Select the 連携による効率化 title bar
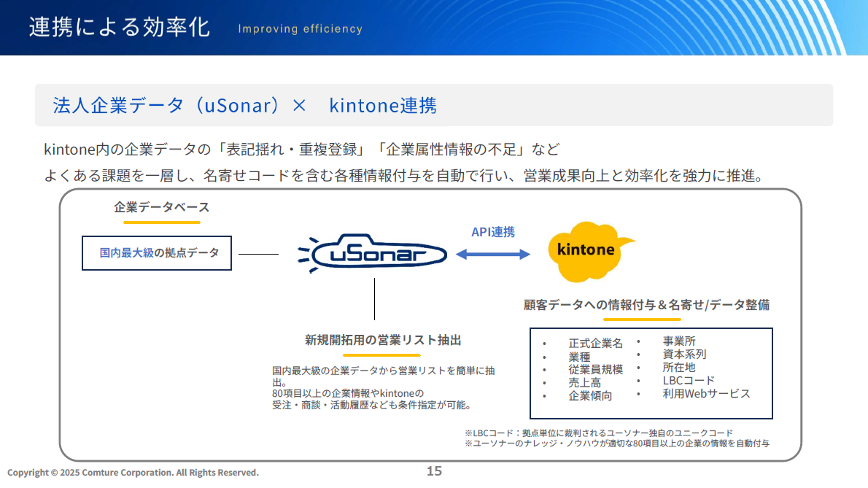The height and width of the screenshot is (488, 868). click(x=117, y=27)
